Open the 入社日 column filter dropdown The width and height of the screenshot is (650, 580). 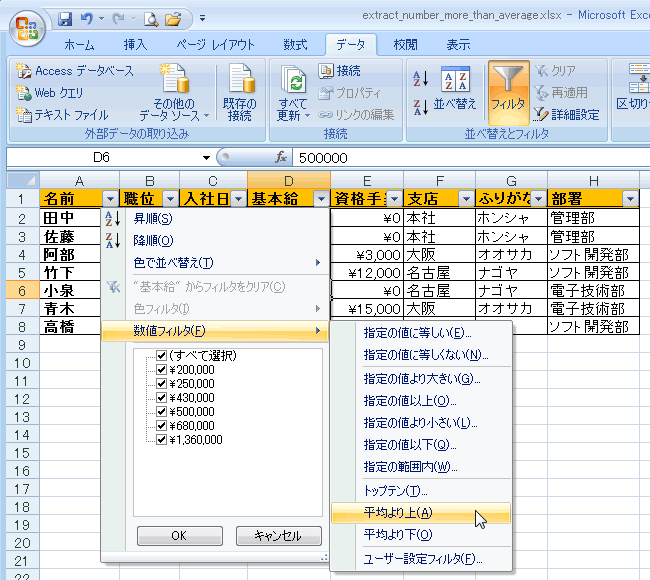coord(238,199)
